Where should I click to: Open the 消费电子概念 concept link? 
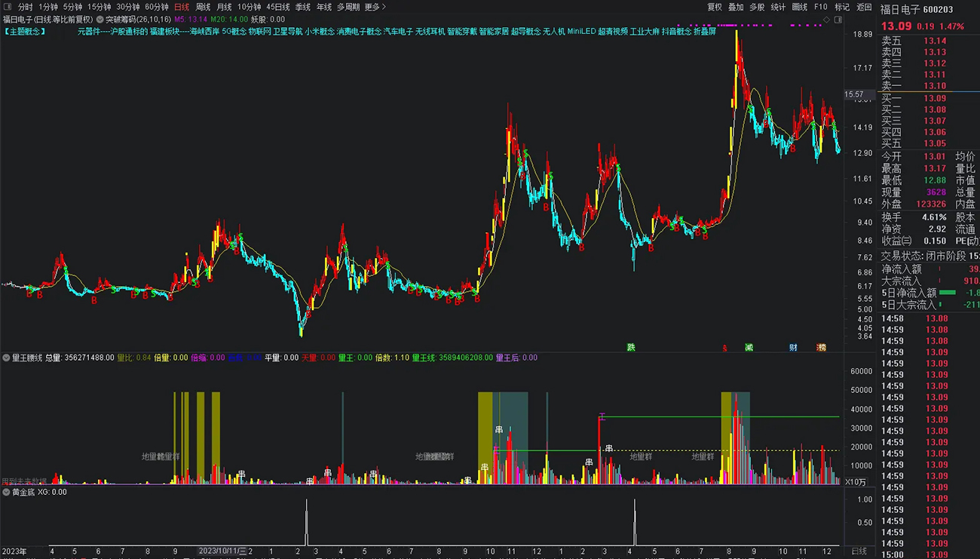click(x=359, y=32)
